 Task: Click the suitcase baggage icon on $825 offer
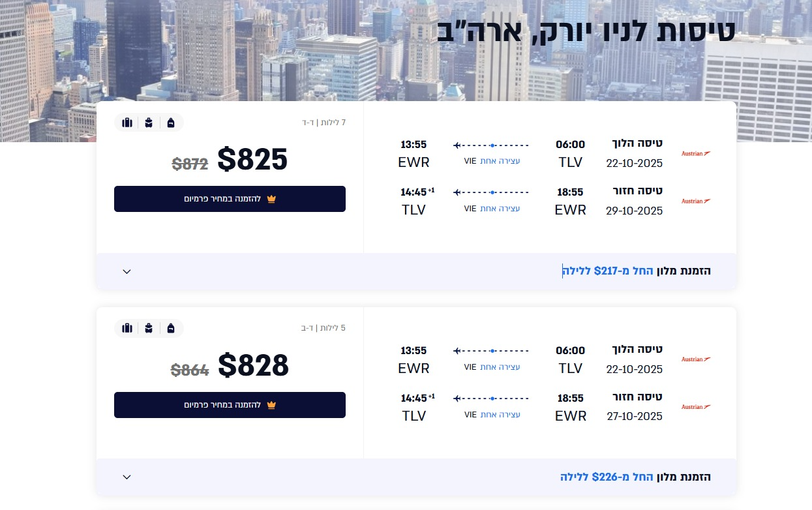click(x=127, y=123)
